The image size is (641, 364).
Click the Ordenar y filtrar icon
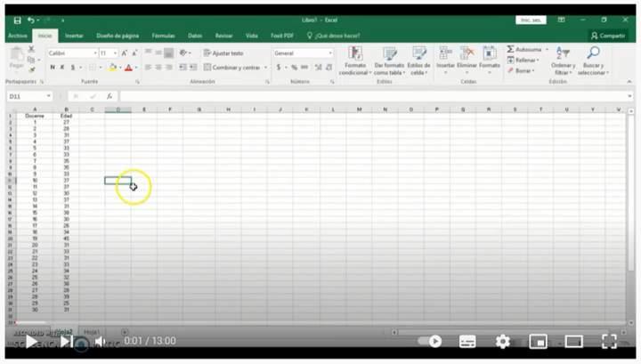(562, 53)
